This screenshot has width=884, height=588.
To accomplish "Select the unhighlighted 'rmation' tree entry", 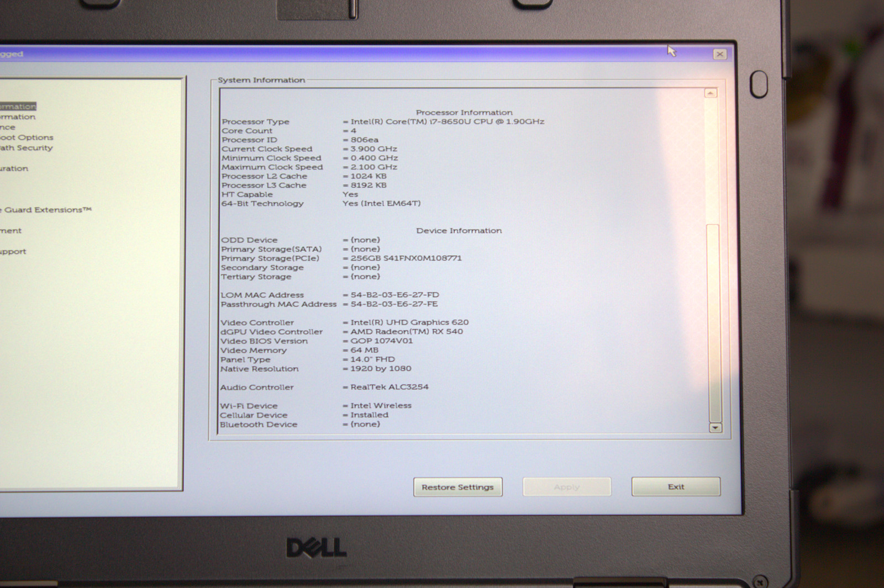I will [x=18, y=117].
